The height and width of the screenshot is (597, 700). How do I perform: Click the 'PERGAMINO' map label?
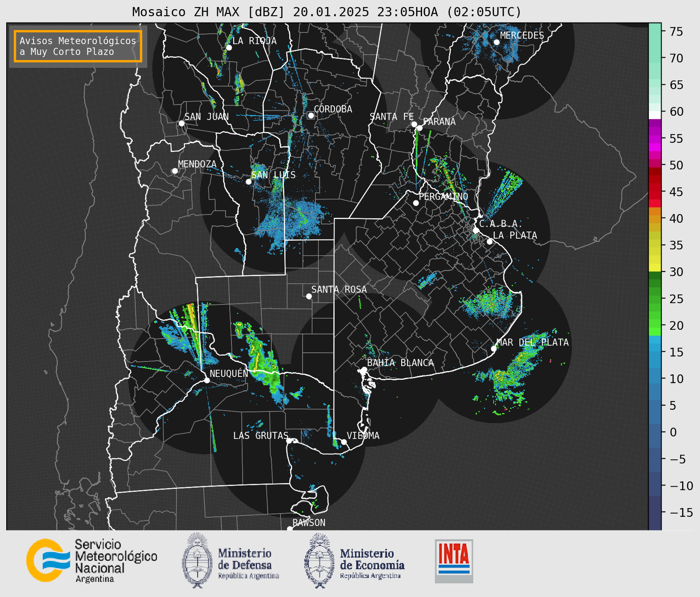coord(444,196)
